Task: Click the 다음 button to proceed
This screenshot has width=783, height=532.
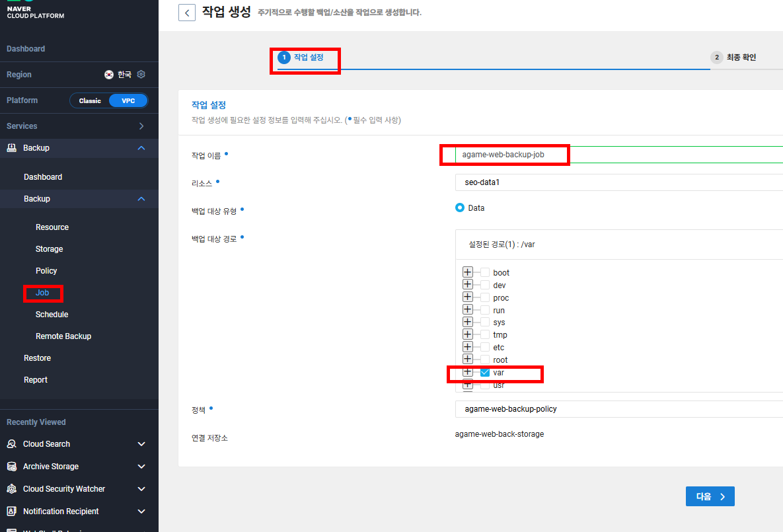Action: coord(710,496)
